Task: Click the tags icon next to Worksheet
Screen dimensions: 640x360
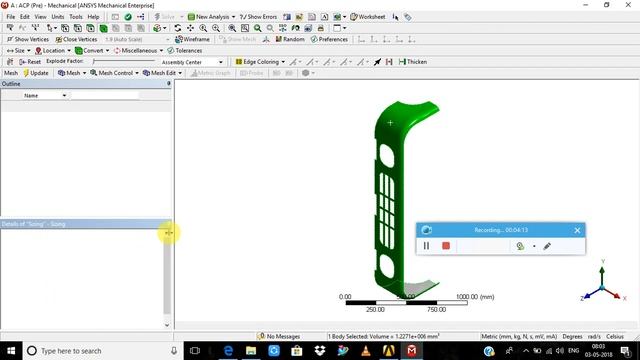Action: 408,17
